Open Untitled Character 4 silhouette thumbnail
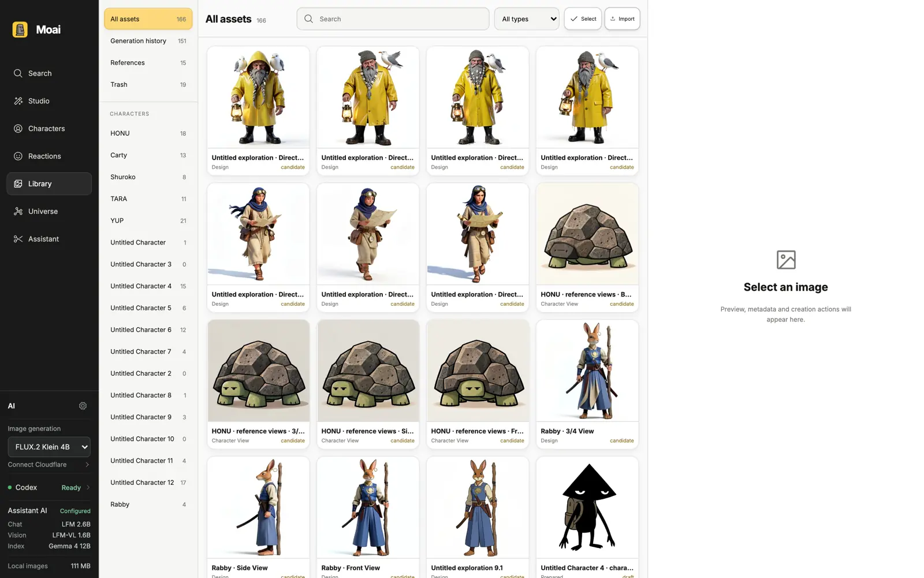The height and width of the screenshot is (578, 924). [587, 507]
